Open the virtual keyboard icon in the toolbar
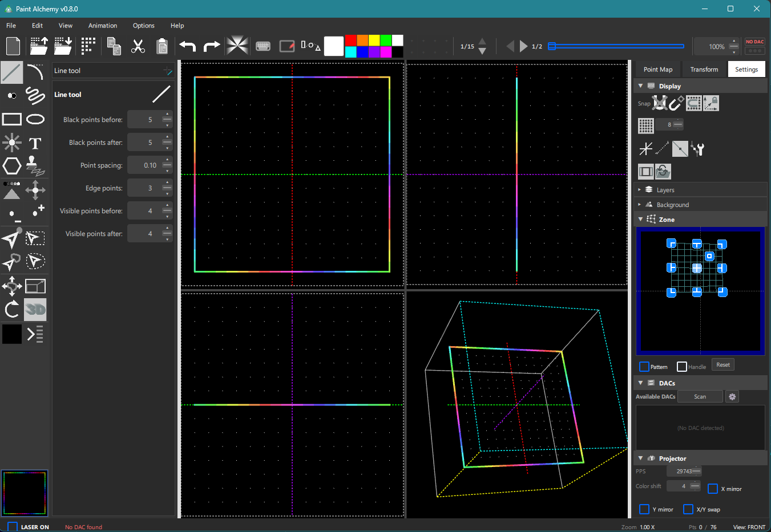Screen dimensions: 771x532 point(263,46)
